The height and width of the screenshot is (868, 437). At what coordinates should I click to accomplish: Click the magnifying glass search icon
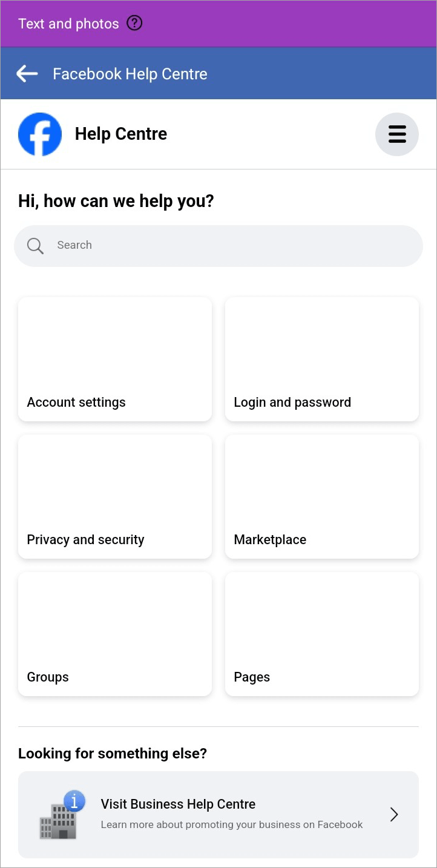(x=35, y=246)
